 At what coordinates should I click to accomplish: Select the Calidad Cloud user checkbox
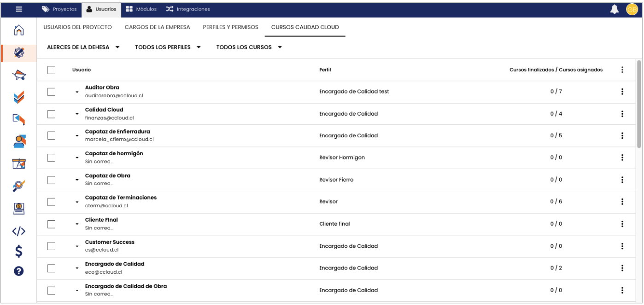51,114
